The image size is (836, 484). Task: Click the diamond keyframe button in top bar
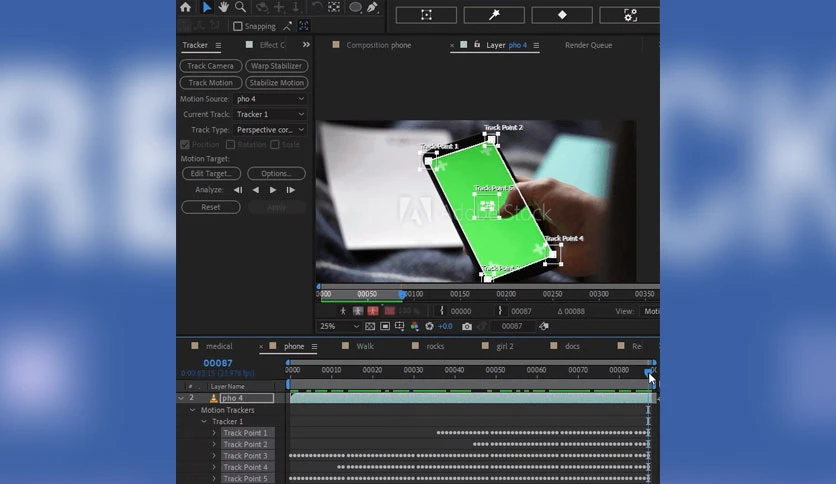pyautogui.click(x=562, y=15)
